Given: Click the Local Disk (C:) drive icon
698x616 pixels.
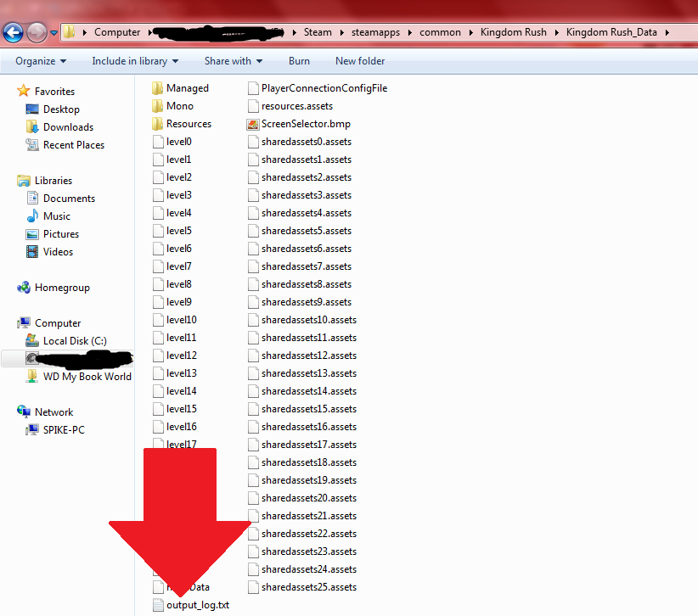Looking at the screenshot, I should pos(32,341).
